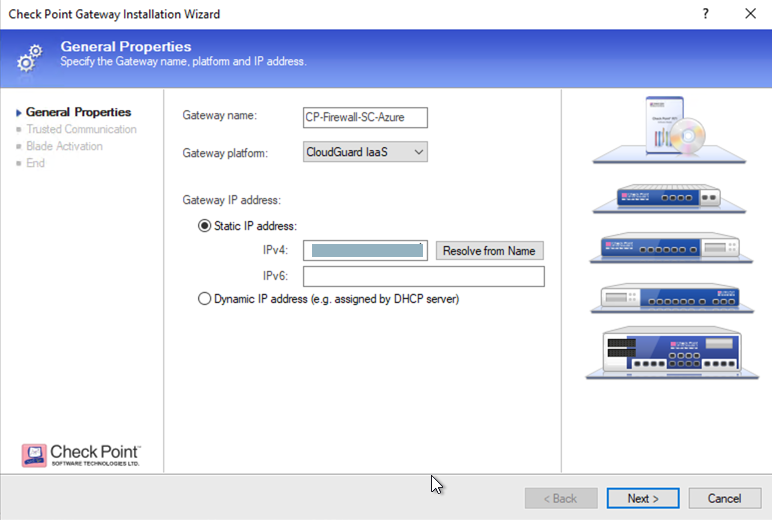Click the Check Point logo icon

[x=34, y=456]
